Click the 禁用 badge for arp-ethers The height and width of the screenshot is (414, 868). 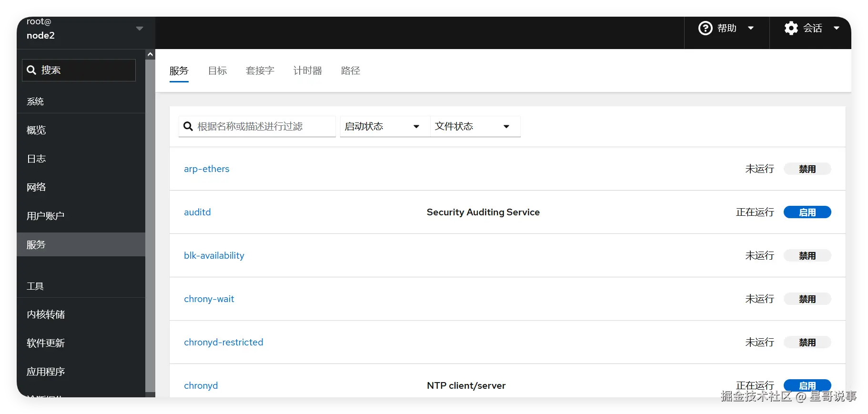pos(807,169)
